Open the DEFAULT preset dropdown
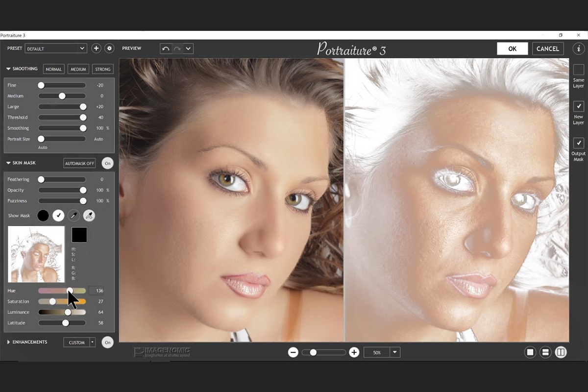The width and height of the screenshot is (588, 392). tap(55, 48)
